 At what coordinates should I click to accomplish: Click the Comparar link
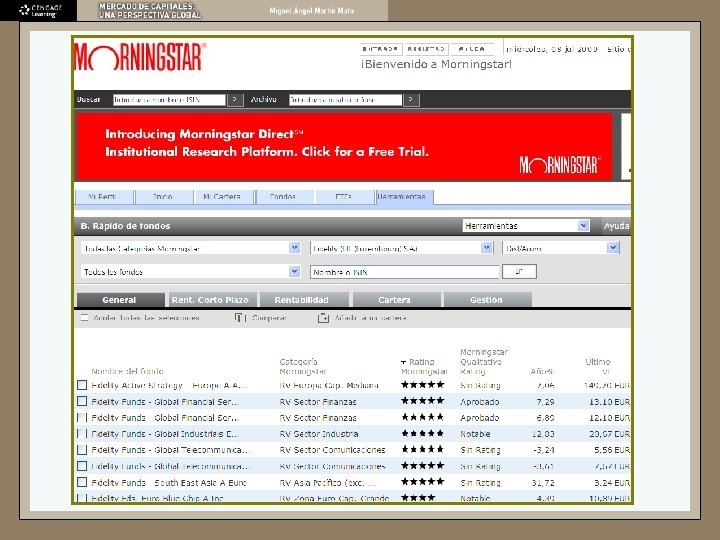269,318
